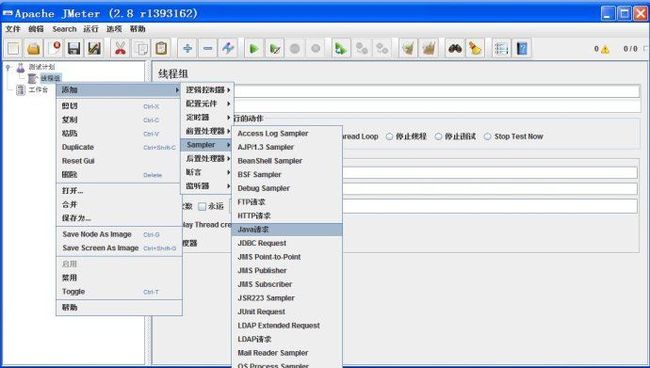The height and width of the screenshot is (368, 650).
Task: Select Reset Gui in the context menu
Action: point(119,161)
